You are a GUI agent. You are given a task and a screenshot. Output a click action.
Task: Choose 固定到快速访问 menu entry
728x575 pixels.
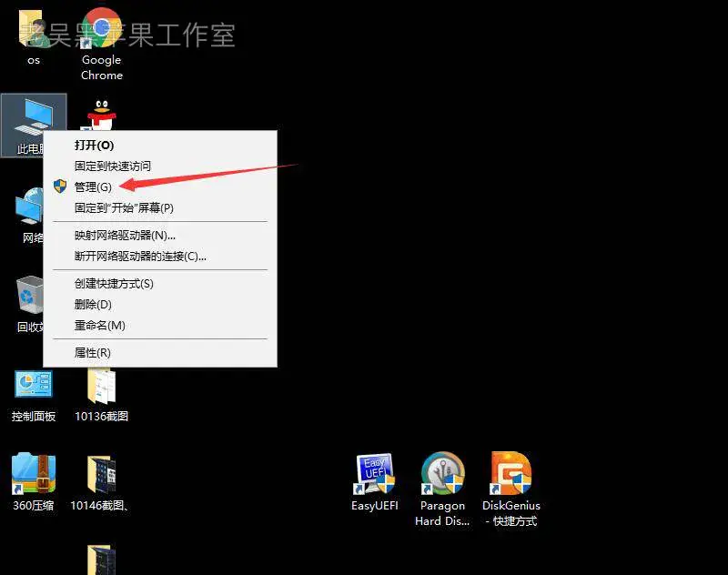(x=160, y=166)
